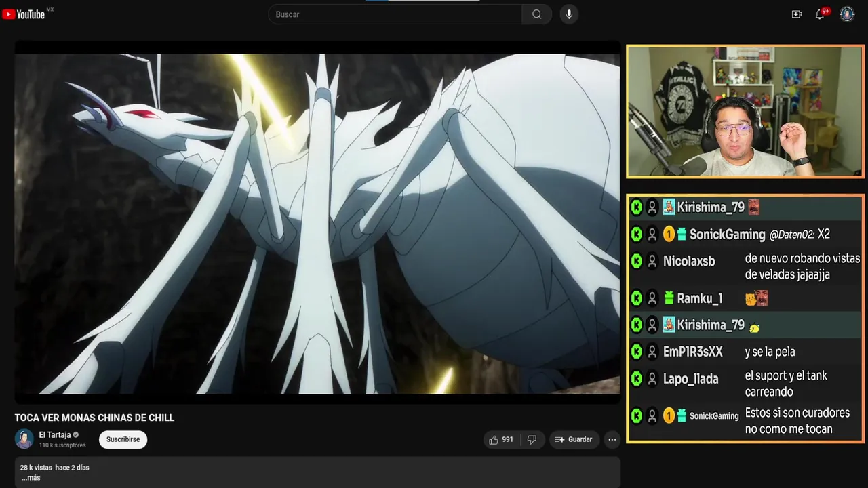Click the yellow 1 badge beside @Daten02 message

point(669,235)
